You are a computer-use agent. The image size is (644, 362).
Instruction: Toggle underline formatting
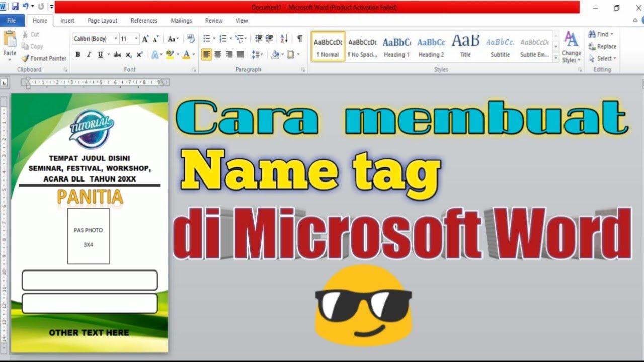pyautogui.click(x=100, y=55)
